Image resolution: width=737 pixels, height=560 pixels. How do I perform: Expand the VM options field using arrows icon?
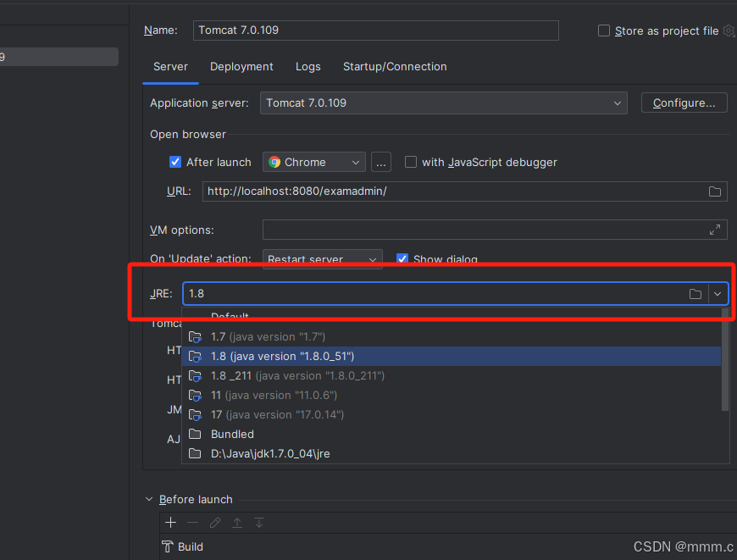click(x=714, y=230)
